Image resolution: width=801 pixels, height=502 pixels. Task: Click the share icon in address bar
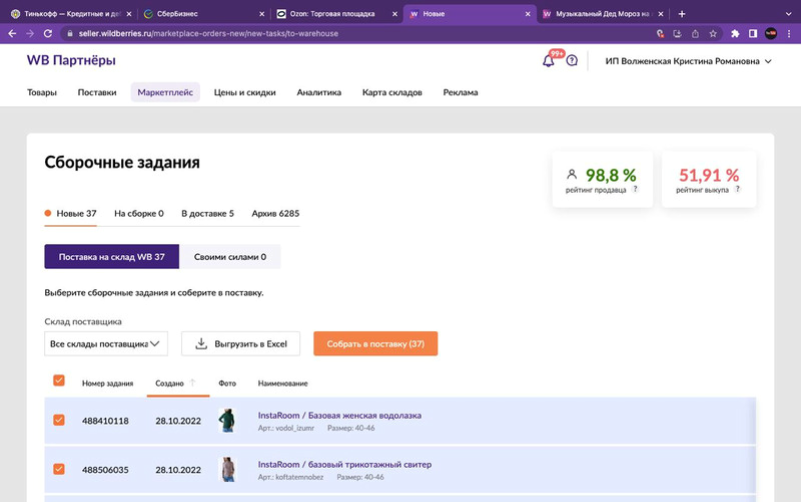pos(695,34)
